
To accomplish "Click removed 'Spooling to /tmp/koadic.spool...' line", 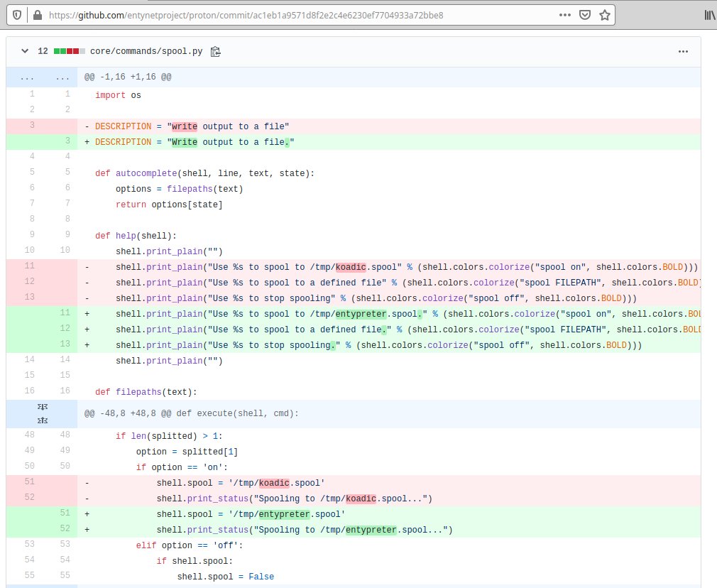I will click(354, 499).
